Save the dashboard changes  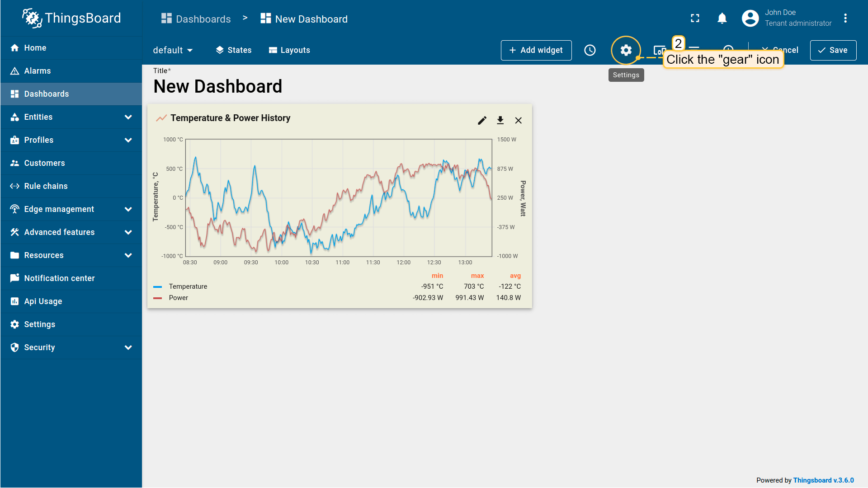(833, 50)
